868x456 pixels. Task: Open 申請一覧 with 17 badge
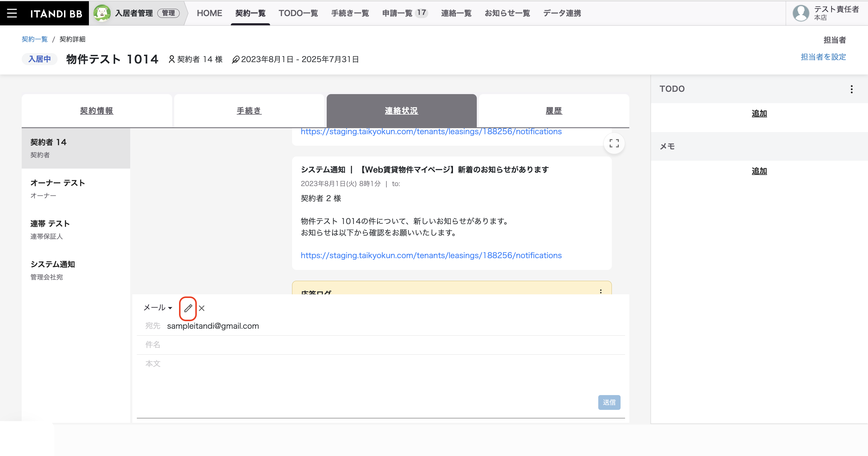405,13
